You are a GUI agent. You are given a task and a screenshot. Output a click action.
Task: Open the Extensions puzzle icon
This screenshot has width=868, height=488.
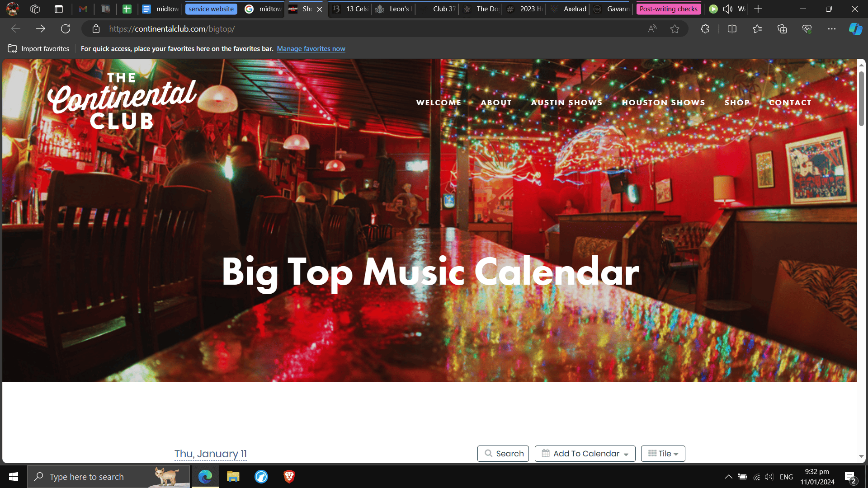click(x=705, y=29)
